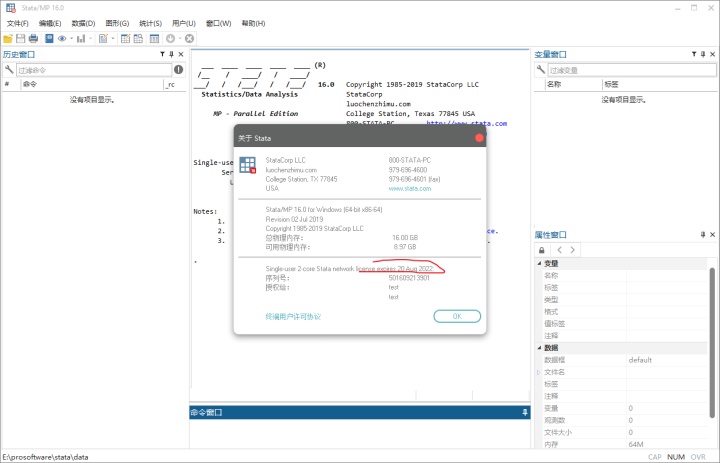This screenshot has width=720, height=463.
Task: Click the Viewer eye icon
Action: tap(62, 39)
